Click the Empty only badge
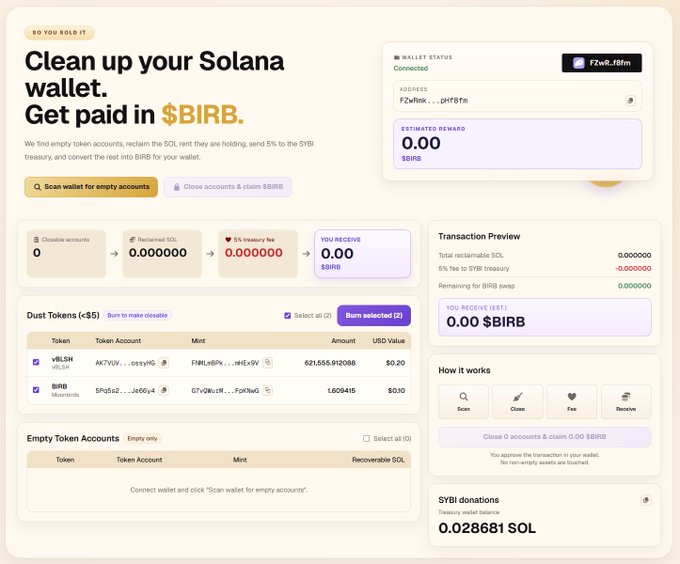680x564 pixels. pyautogui.click(x=142, y=439)
